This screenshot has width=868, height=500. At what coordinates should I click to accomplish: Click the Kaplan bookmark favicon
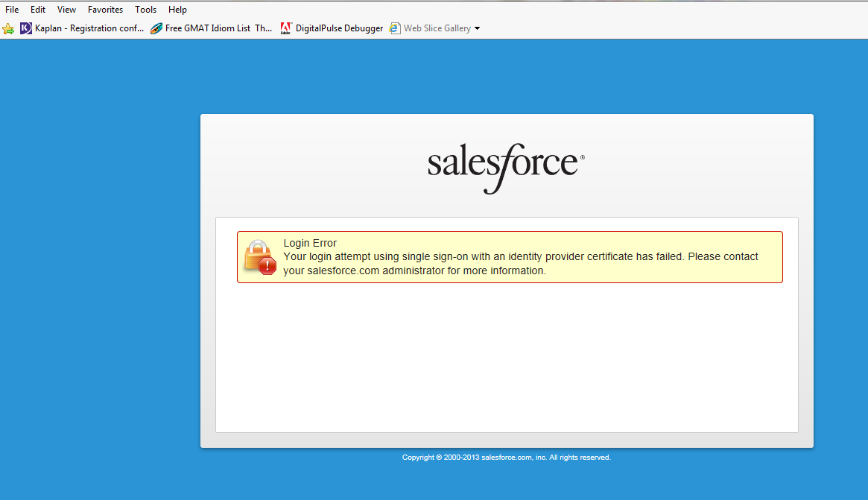(x=26, y=28)
